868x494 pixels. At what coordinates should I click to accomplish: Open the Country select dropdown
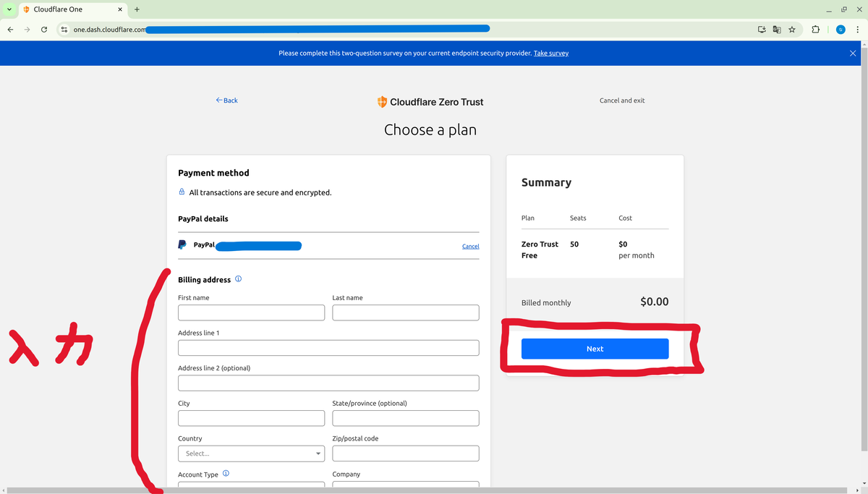[251, 453]
